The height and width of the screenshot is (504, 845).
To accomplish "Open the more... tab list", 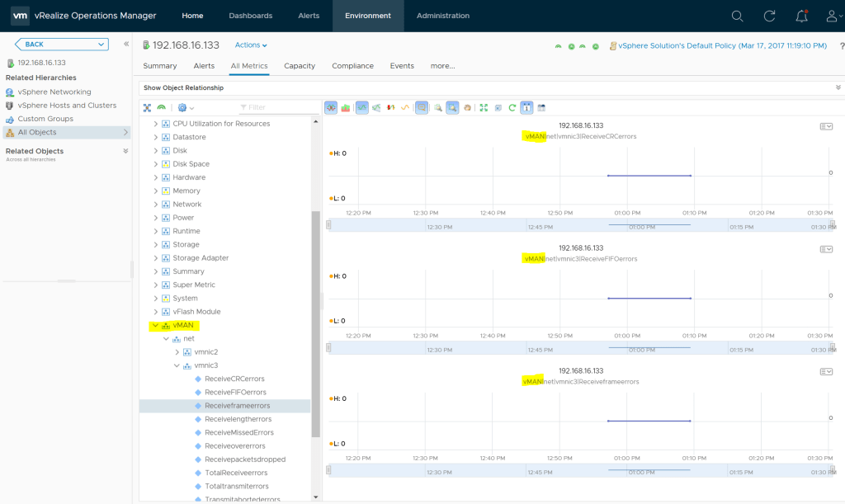I will 442,66.
